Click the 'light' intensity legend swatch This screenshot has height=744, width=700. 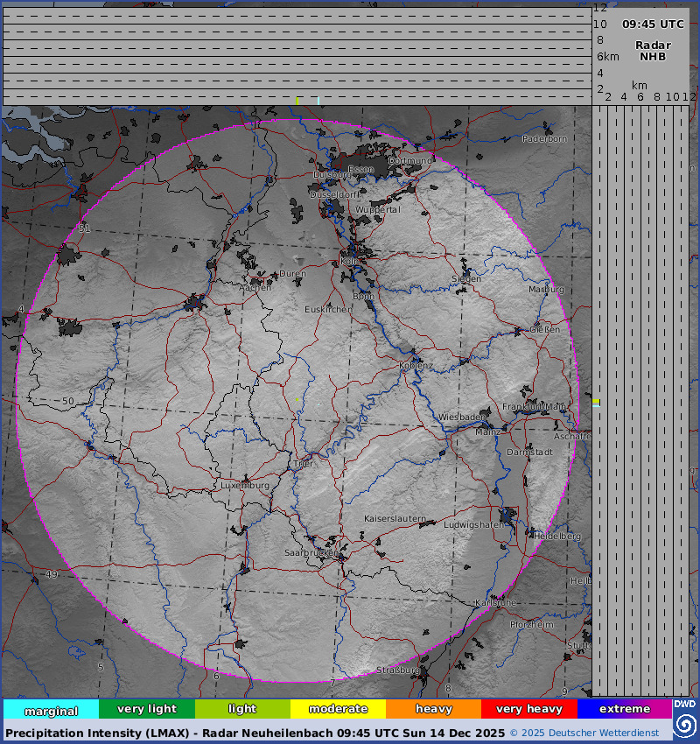[242, 709]
